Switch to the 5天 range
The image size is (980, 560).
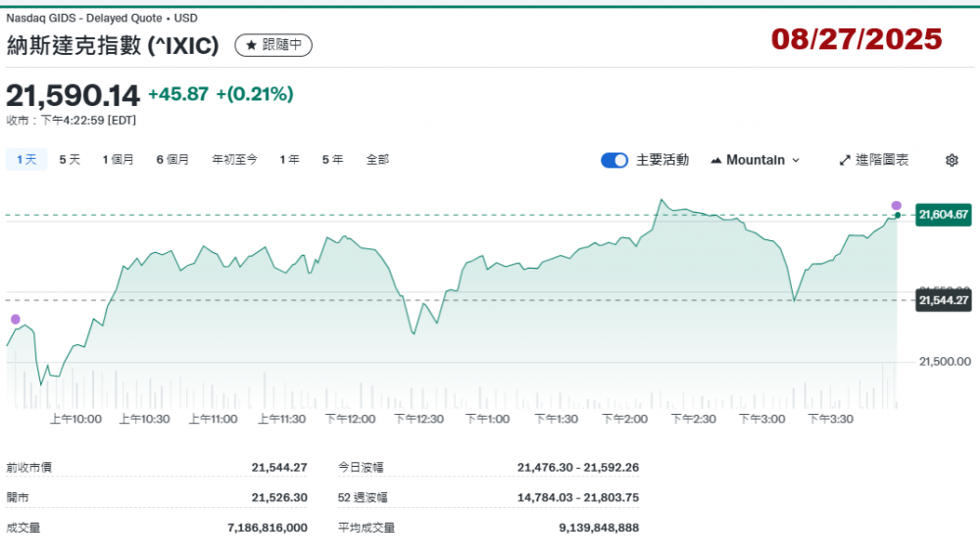point(70,159)
